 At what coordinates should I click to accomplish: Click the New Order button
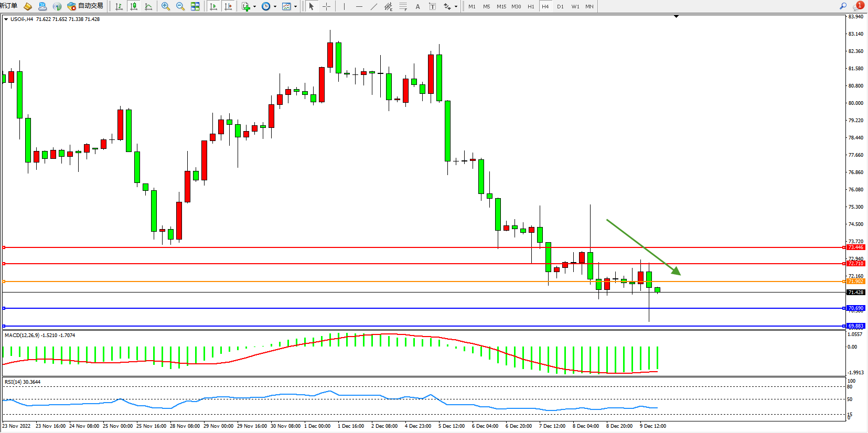(x=8, y=6)
